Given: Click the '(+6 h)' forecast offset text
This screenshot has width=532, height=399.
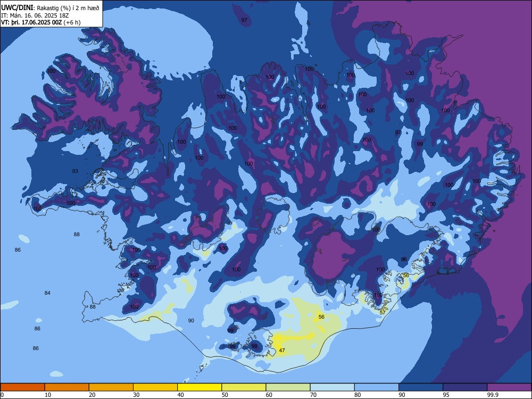Looking at the screenshot, I should pyautogui.click(x=72, y=22).
